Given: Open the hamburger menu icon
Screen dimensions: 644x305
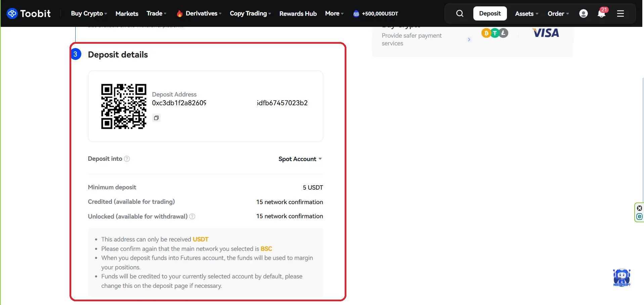Looking at the screenshot, I should tap(620, 13).
